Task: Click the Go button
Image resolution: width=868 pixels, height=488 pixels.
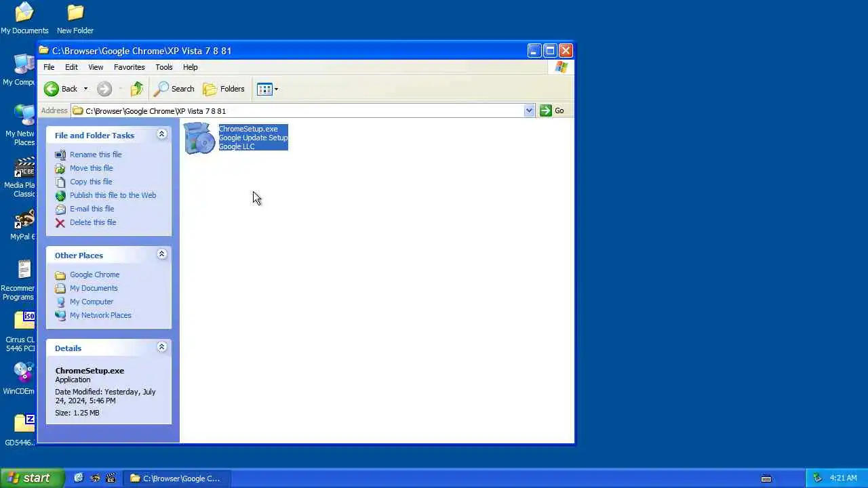Action: pos(553,110)
